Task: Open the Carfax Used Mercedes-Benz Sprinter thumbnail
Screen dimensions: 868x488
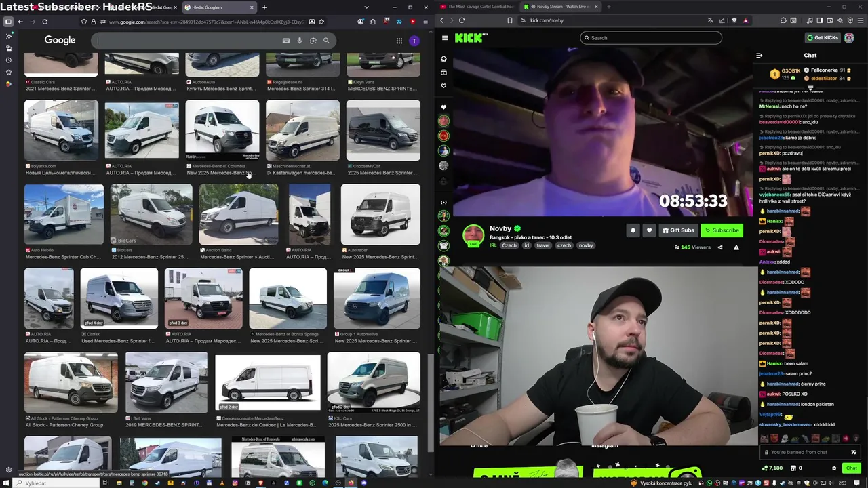Action: click(119, 298)
